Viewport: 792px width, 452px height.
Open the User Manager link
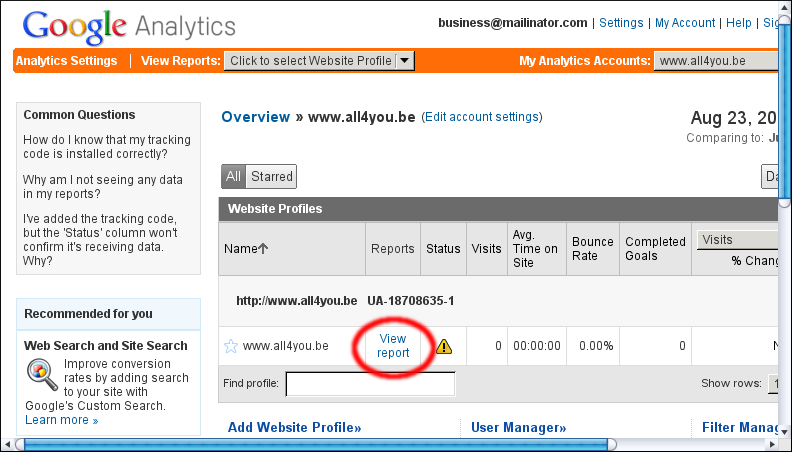(518, 428)
